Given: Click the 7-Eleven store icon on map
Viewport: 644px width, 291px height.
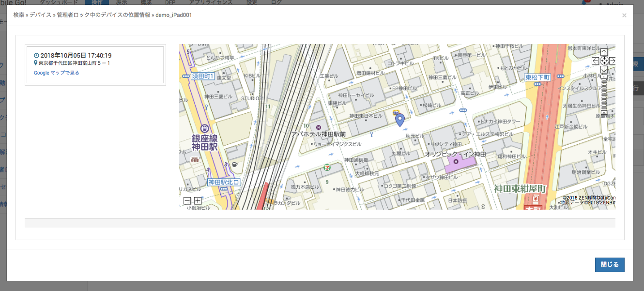Looking at the screenshot, I should (x=327, y=167).
